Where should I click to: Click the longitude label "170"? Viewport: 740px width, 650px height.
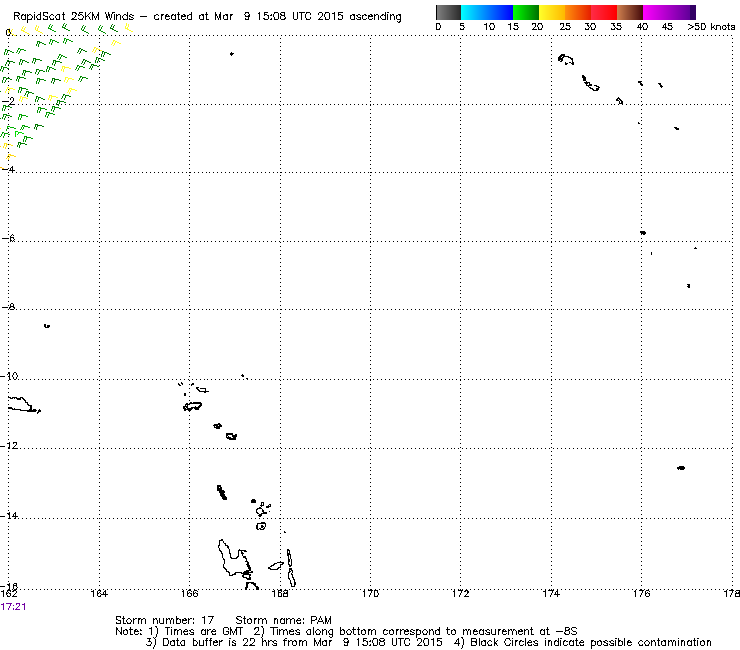click(x=370, y=593)
